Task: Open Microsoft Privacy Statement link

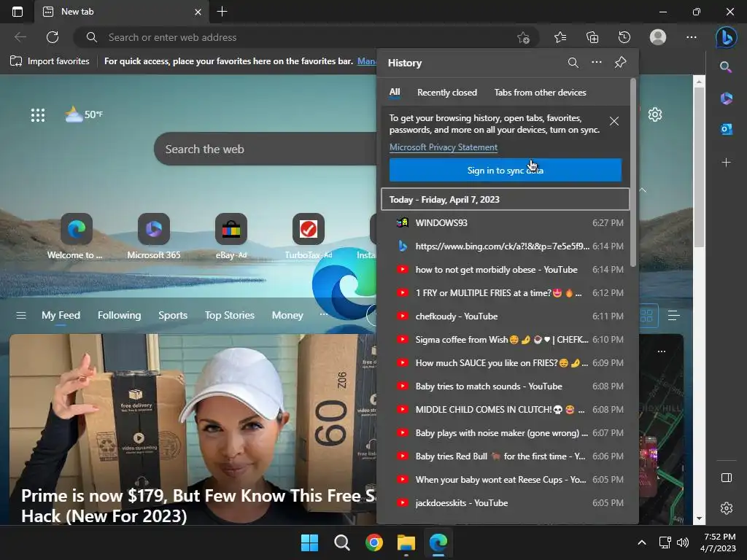Action: pos(443,147)
